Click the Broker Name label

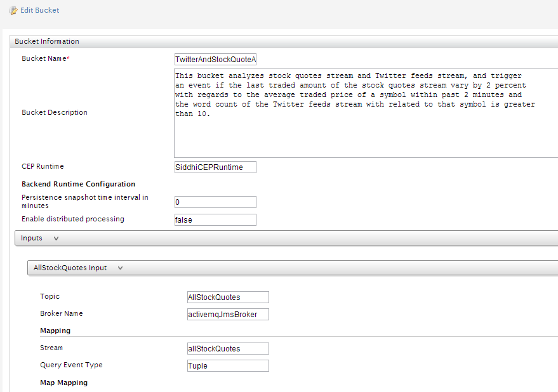(62, 313)
